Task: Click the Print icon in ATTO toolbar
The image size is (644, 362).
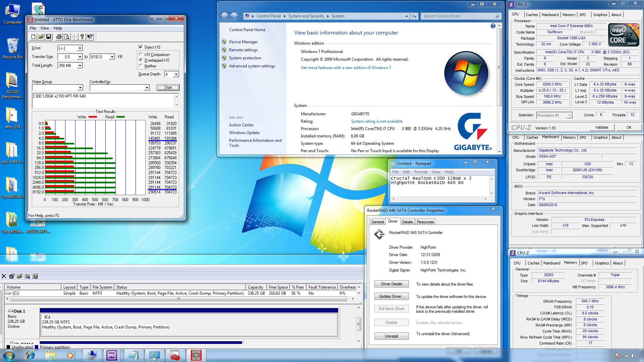Action: tap(59, 37)
